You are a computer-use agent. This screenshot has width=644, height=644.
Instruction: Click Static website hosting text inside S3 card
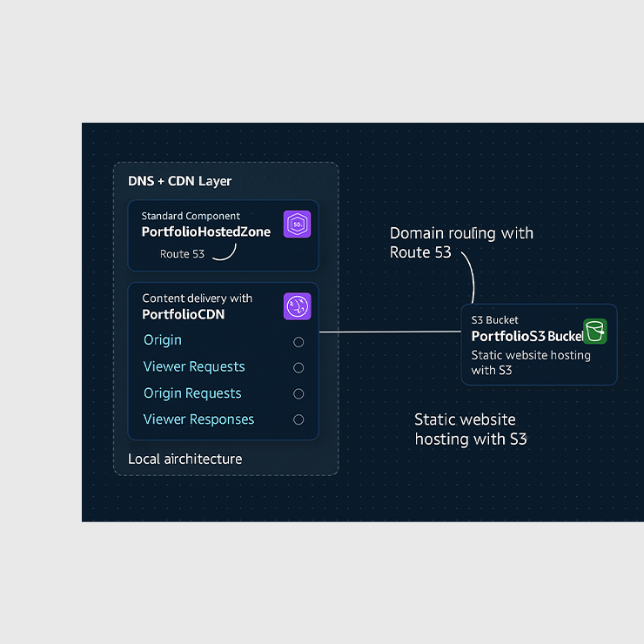531,363
